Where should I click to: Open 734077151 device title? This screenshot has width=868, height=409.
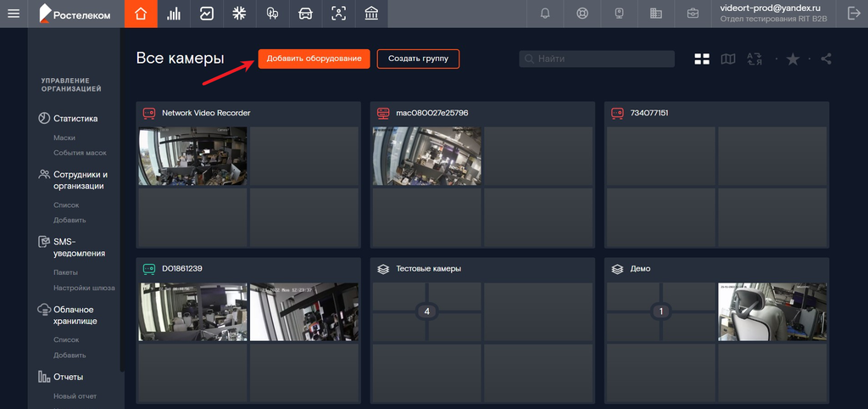coord(648,113)
